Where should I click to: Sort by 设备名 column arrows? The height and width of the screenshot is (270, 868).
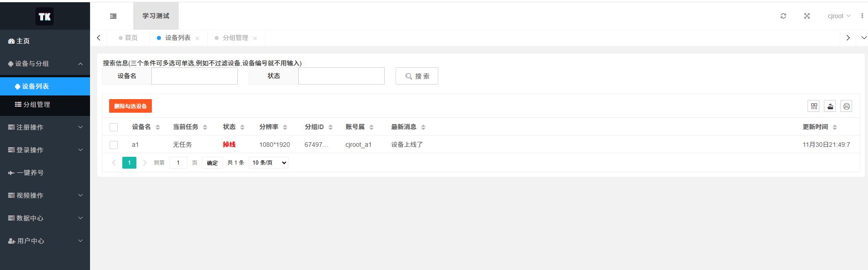158,127
